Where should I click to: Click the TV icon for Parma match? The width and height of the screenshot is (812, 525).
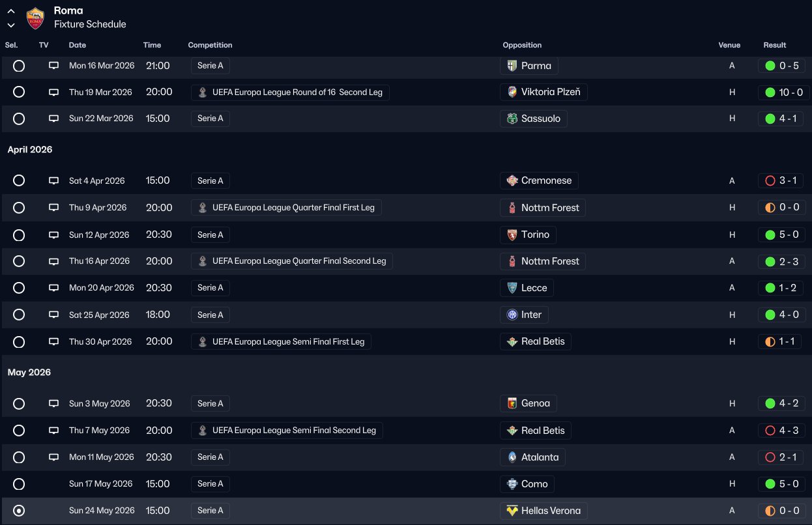53,66
